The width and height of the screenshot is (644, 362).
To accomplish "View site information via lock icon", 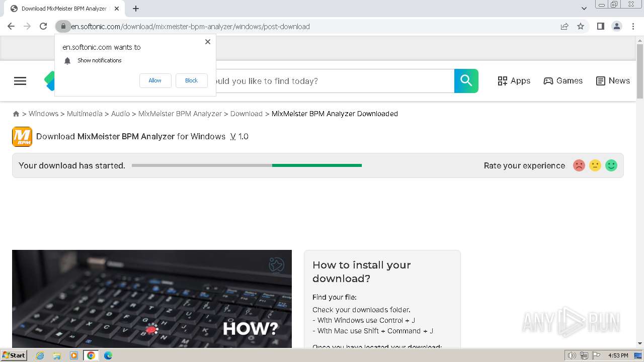I will [63, 26].
